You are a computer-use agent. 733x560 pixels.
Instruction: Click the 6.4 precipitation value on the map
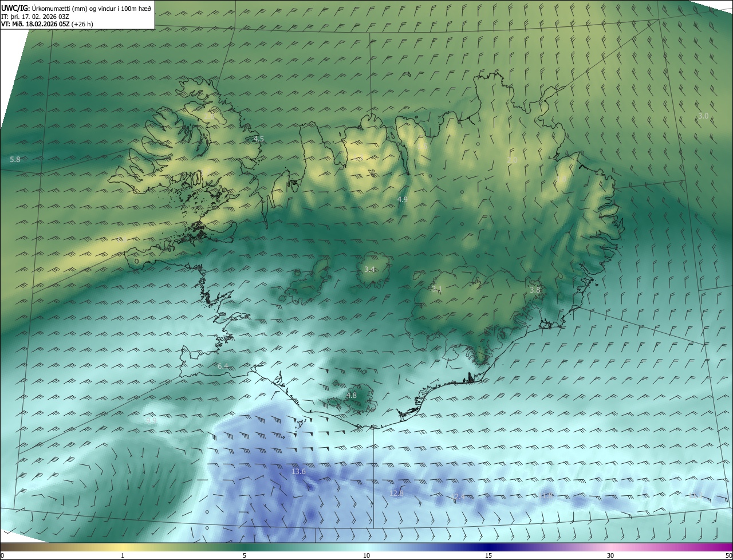[223, 366]
